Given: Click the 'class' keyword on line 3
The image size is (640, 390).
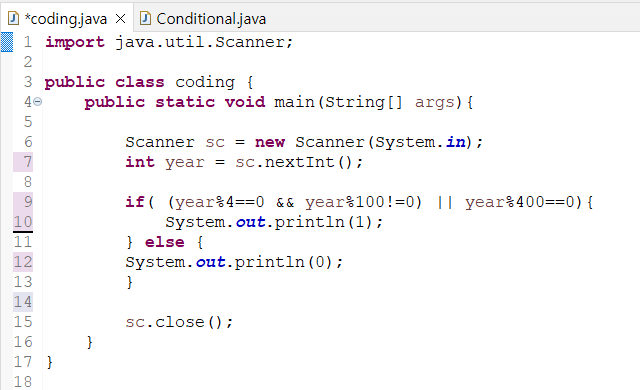Looking at the screenshot, I should pos(140,82).
